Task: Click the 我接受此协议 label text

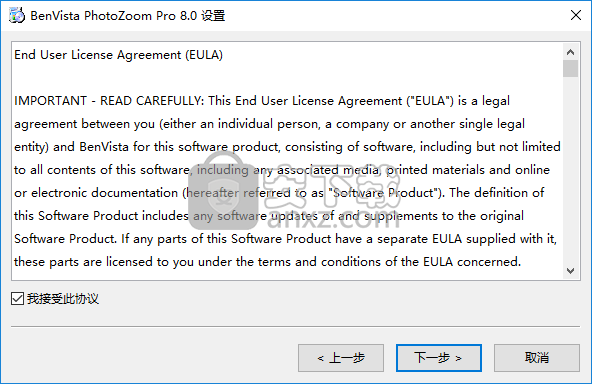Action: (x=63, y=299)
